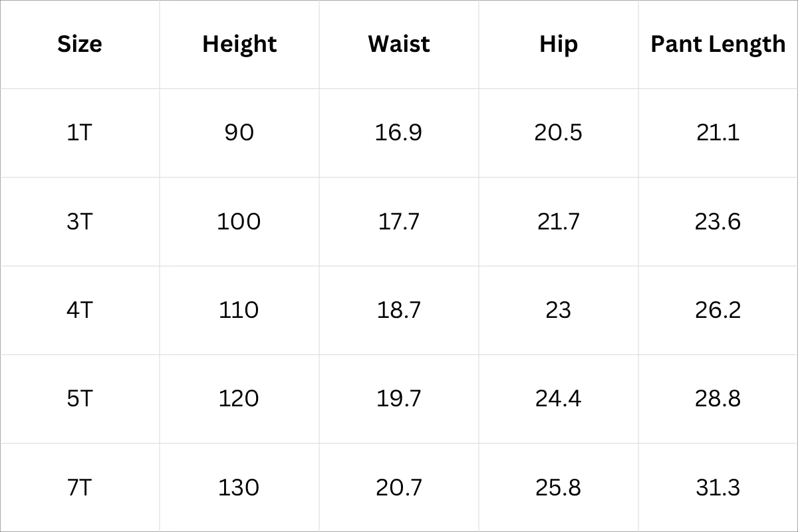Select hip value 23

pos(559,310)
